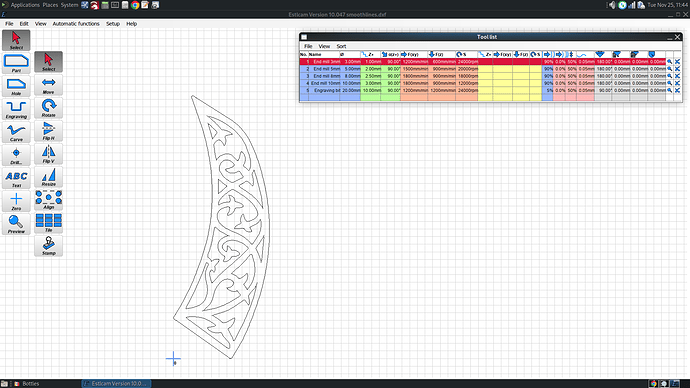Open Sort menu in Tool list window
The height and width of the screenshot is (388, 690).
(x=341, y=46)
